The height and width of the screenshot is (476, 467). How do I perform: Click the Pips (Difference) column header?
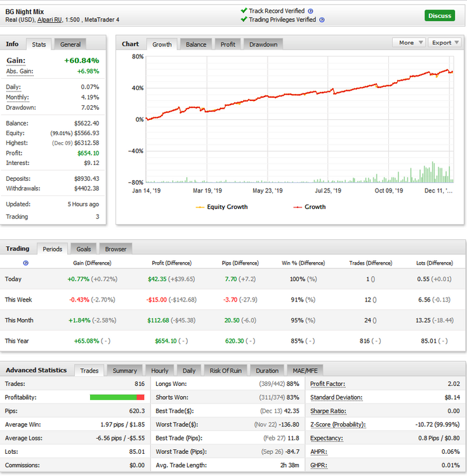pos(240,263)
